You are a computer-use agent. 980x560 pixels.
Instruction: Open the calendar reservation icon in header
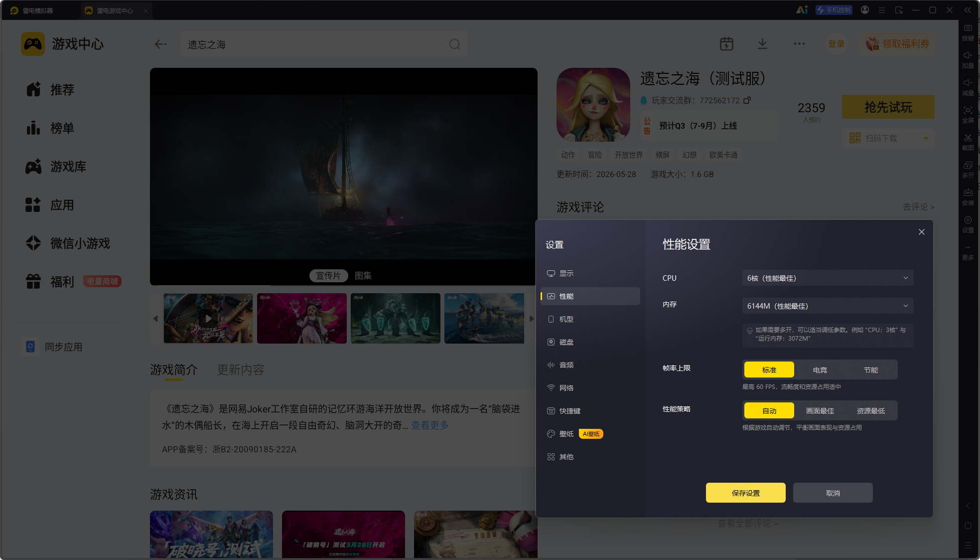[726, 44]
